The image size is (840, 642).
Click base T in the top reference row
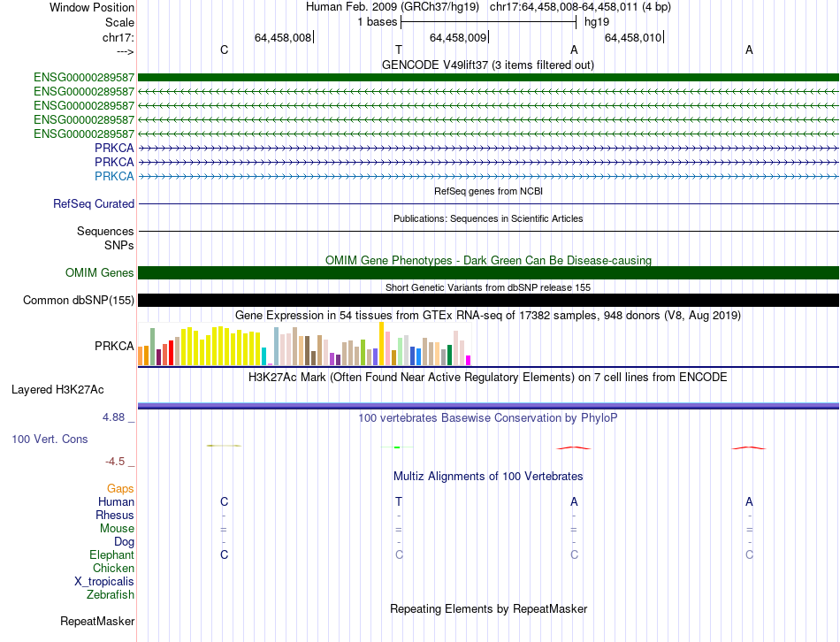pyautogui.click(x=399, y=50)
